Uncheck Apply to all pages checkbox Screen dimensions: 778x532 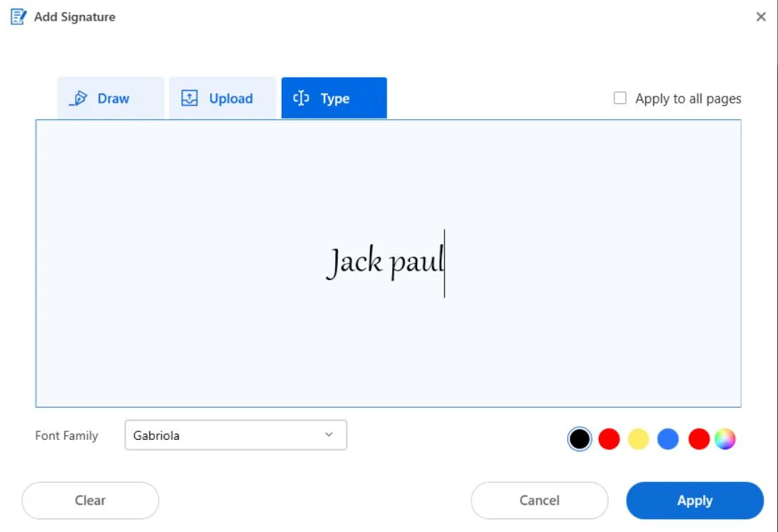pos(619,98)
